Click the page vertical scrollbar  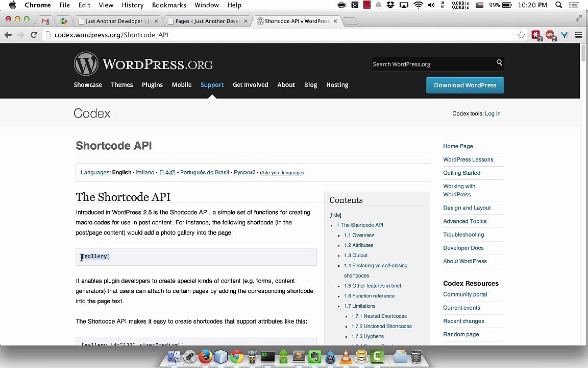tap(583, 53)
